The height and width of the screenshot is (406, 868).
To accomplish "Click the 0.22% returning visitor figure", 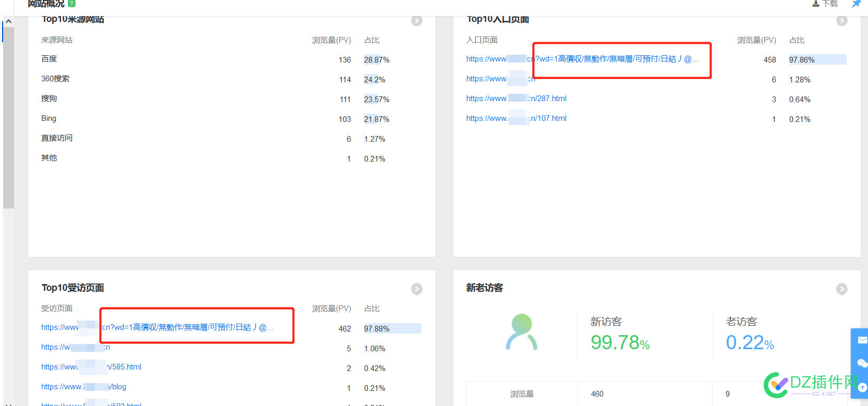I will coord(750,342).
